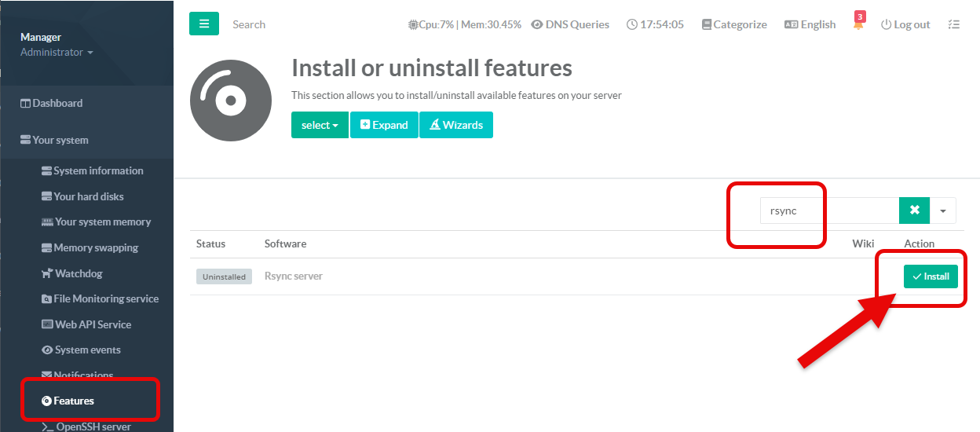Open the English language selector
Screen dimensions: 980x432
pyautogui.click(x=810, y=24)
